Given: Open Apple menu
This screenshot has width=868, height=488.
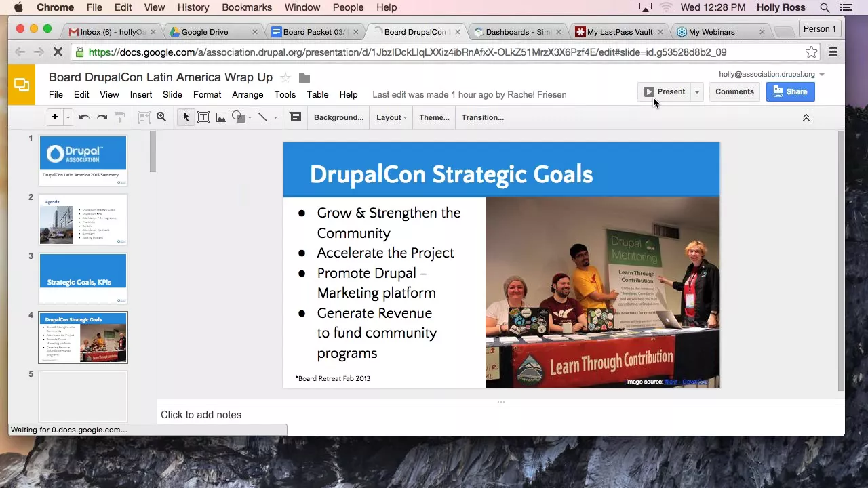Looking at the screenshot, I should [18, 7].
